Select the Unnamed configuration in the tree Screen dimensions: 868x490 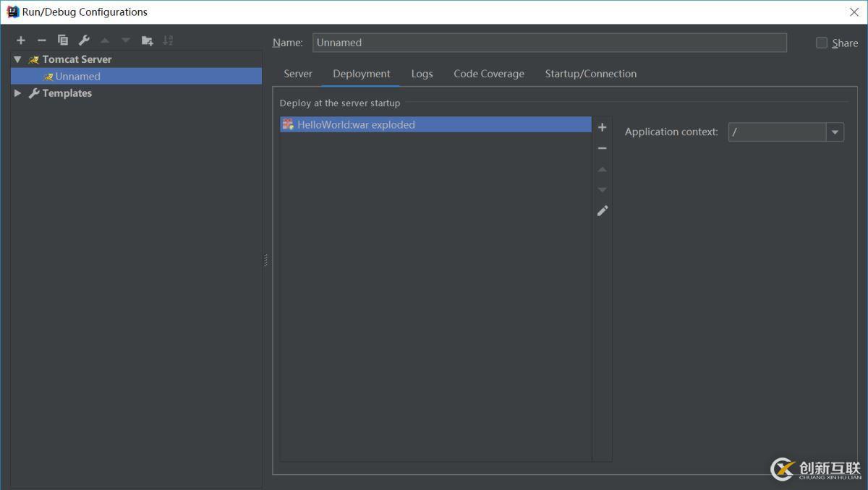pos(78,76)
